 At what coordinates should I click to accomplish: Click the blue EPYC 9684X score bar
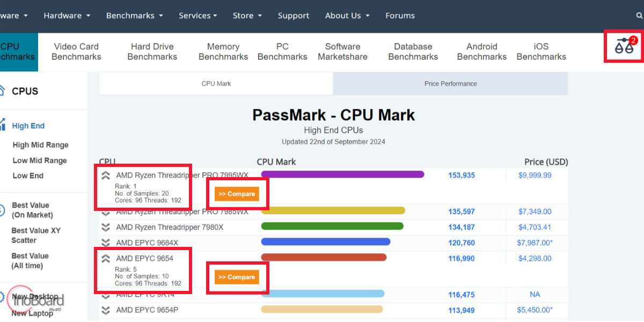pyautogui.click(x=326, y=242)
